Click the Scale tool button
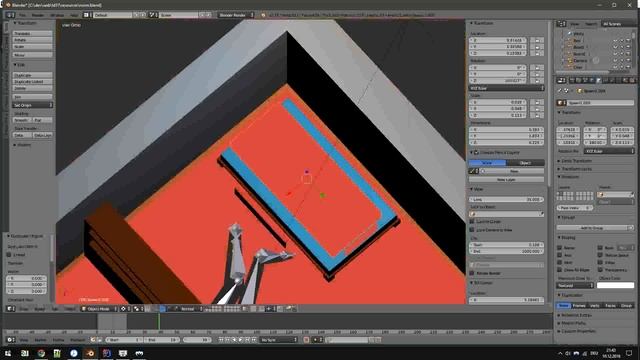The width and height of the screenshot is (640, 360). pyautogui.click(x=32, y=47)
